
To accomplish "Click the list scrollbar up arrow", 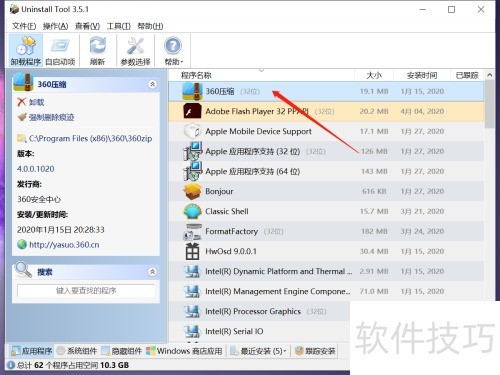I will pyautogui.click(x=489, y=75).
